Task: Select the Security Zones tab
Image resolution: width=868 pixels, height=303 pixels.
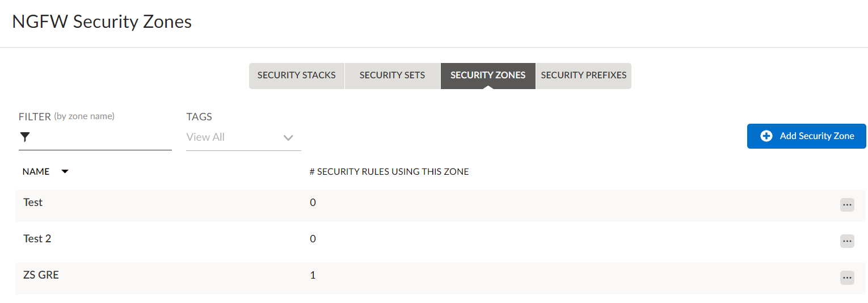Action: 488,75
